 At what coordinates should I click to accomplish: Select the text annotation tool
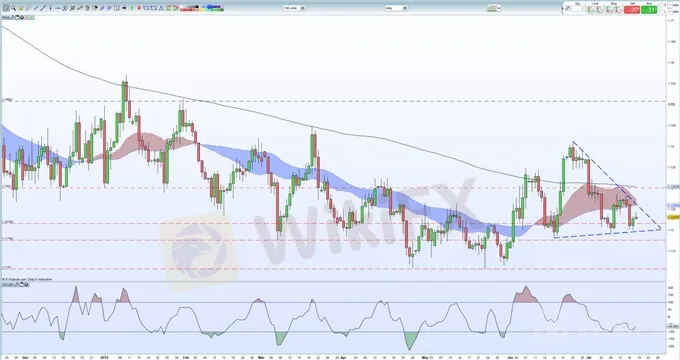coord(161,8)
